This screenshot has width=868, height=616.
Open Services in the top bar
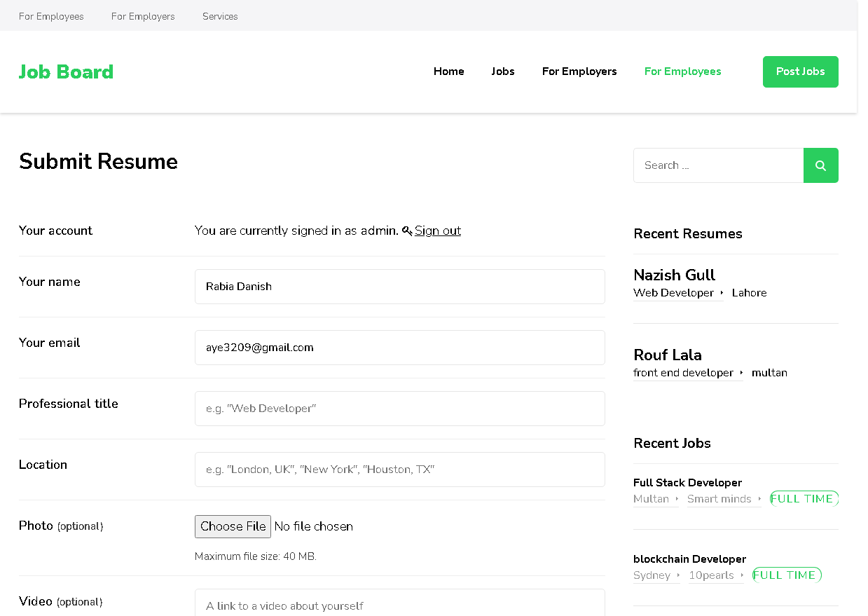220,16
